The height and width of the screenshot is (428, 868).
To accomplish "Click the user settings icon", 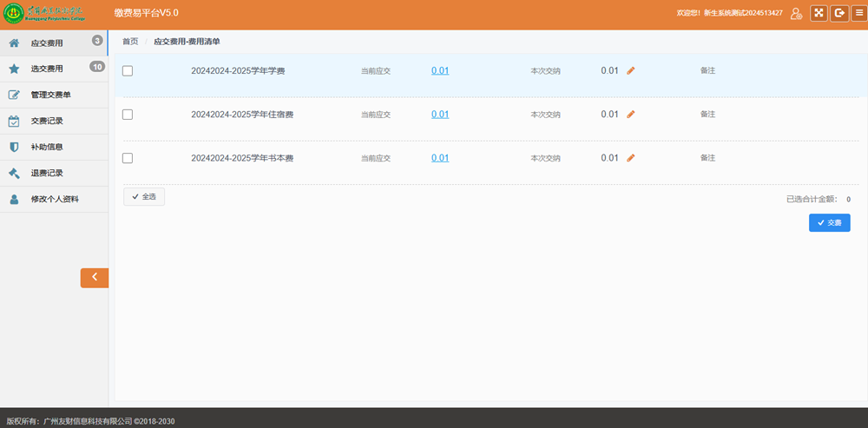I will [x=796, y=13].
